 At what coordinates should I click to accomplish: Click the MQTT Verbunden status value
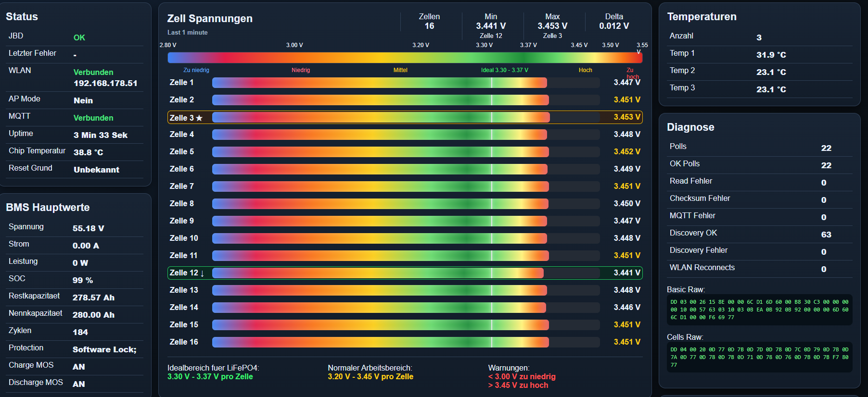(x=93, y=118)
